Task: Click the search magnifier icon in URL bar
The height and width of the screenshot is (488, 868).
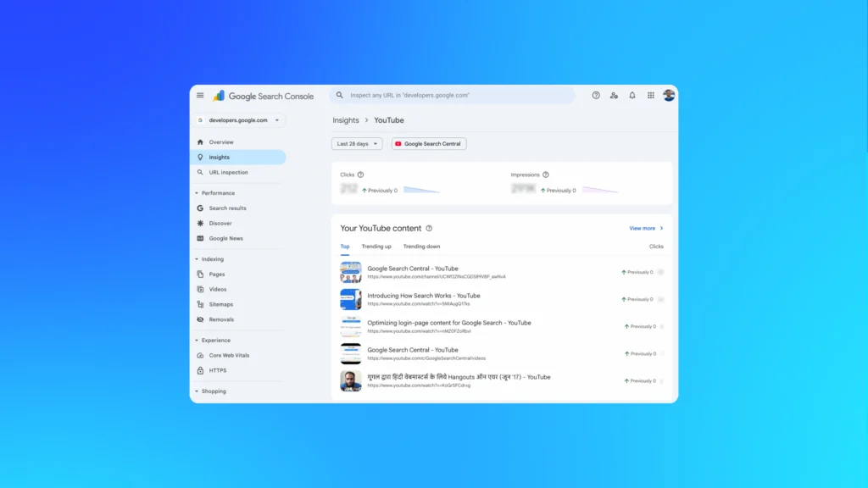Action: pos(339,95)
